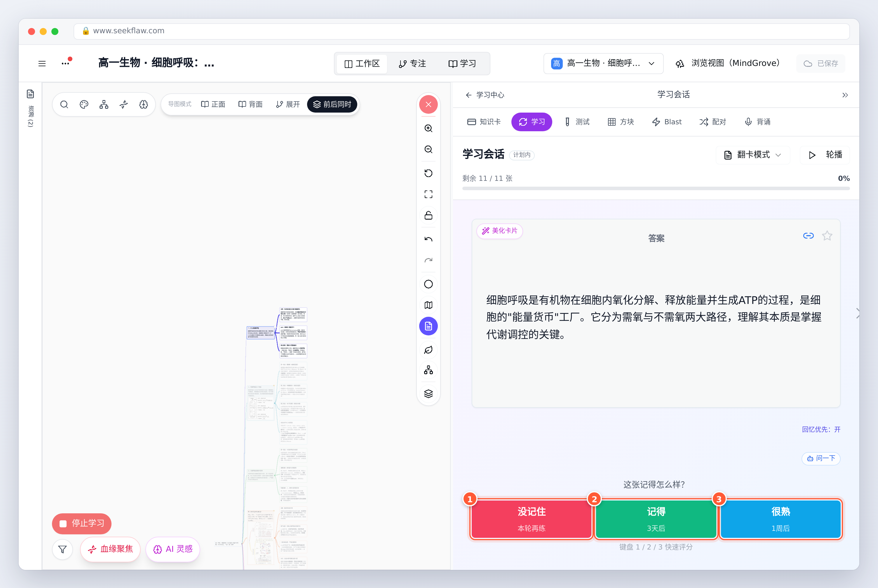Star this answer card as favorite

(x=827, y=235)
